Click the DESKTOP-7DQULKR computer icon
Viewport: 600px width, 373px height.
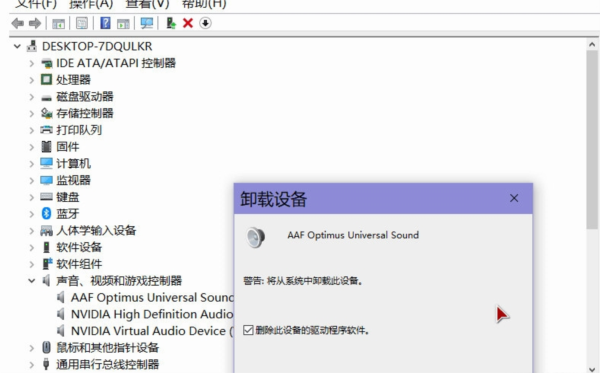32,46
